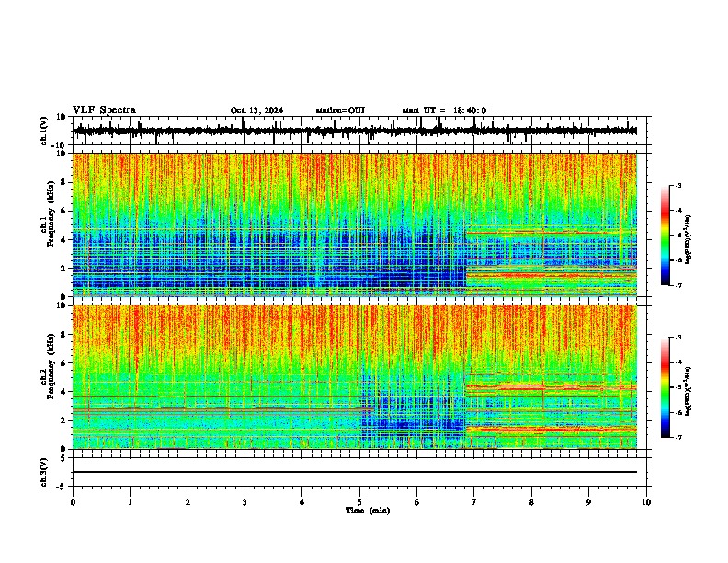Click the "0" time axis tick label
This screenshot has width=728, height=563.
(x=73, y=502)
